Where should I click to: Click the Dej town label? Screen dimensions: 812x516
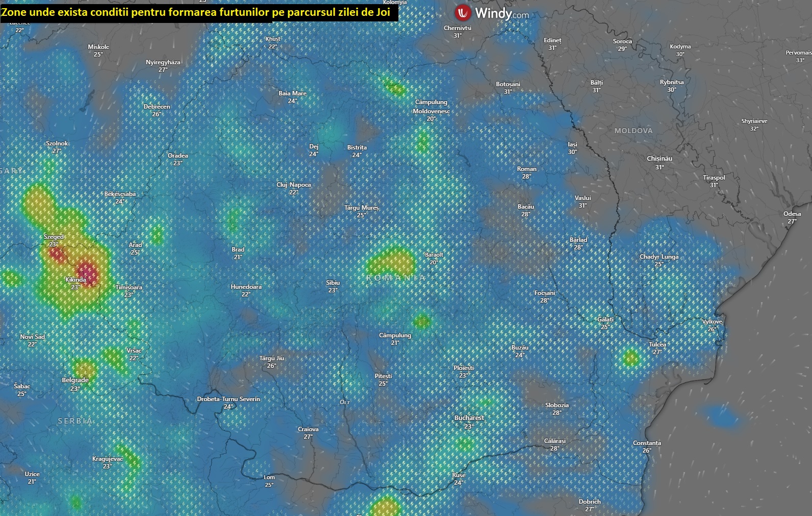click(313, 146)
